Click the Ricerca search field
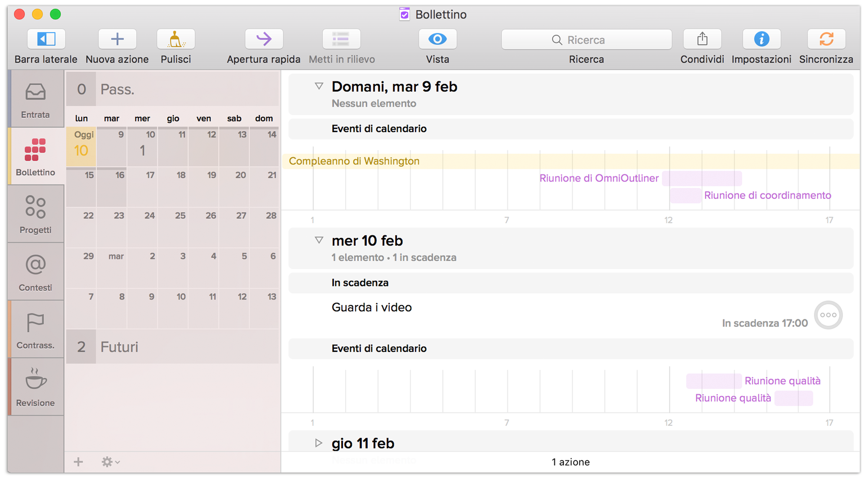868x480 pixels. (586, 40)
